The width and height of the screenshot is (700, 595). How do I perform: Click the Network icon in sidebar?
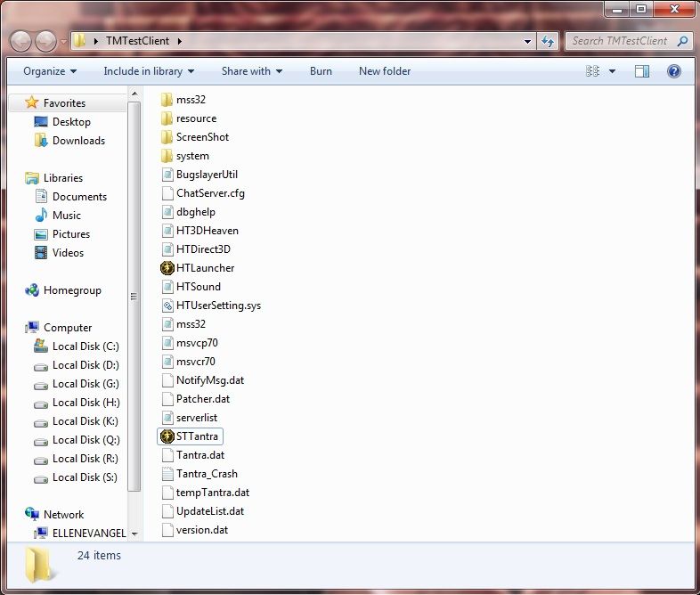click(32, 514)
